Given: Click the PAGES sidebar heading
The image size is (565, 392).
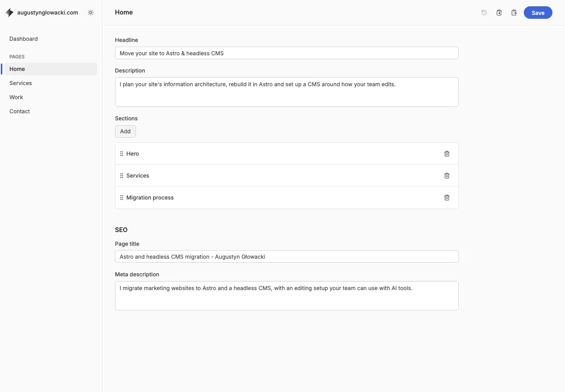Looking at the screenshot, I should click(x=17, y=57).
